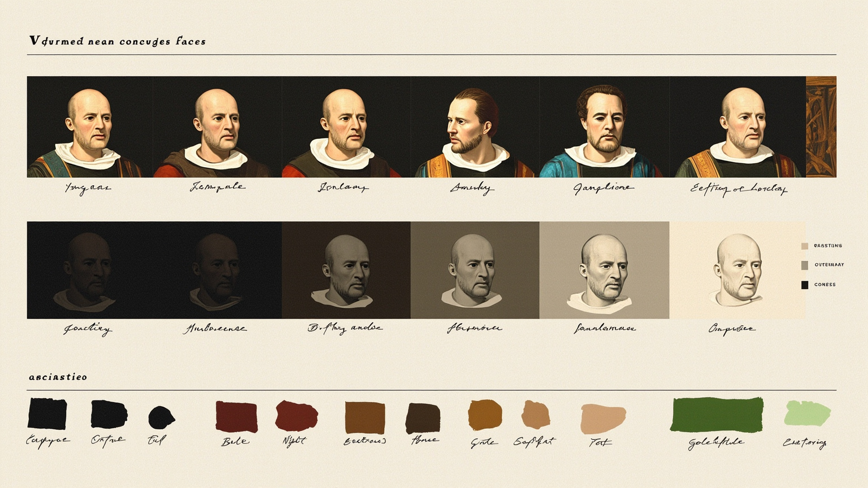Open the lightest cream-background tonal study
Viewport: 868px width, 488px height.
point(737,270)
